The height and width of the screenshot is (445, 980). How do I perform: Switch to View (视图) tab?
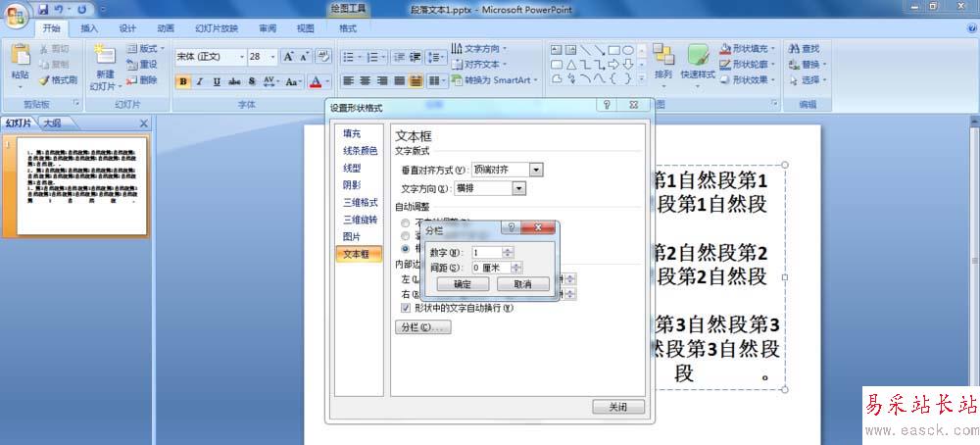pyautogui.click(x=305, y=28)
